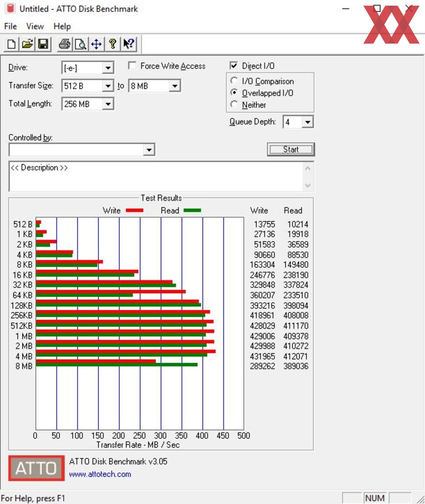Open a saved benchmark file icon
Viewport: 425px width, 504px height.
pyautogui.click(x=27, y=44)
